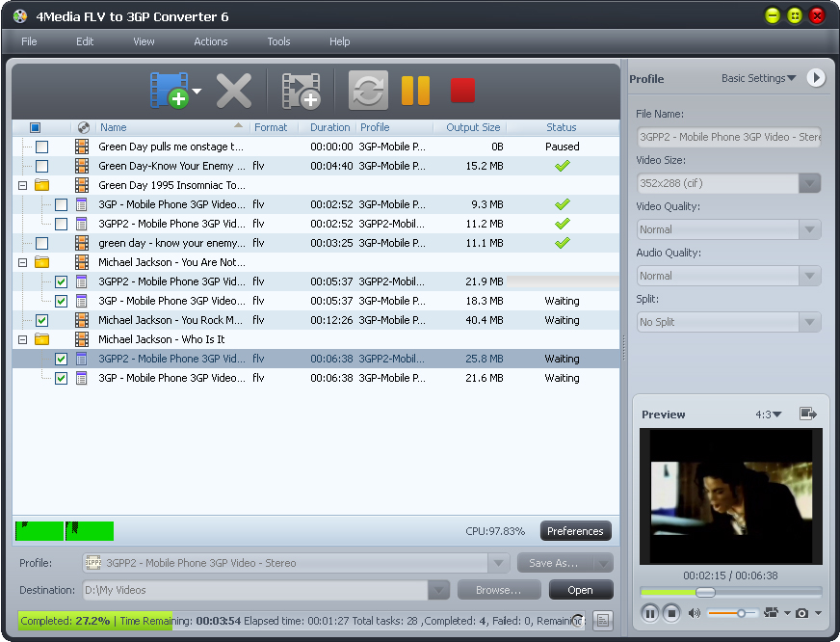Sort by the Output Size column header
The image size is (840, 642).
pos(470,127)
